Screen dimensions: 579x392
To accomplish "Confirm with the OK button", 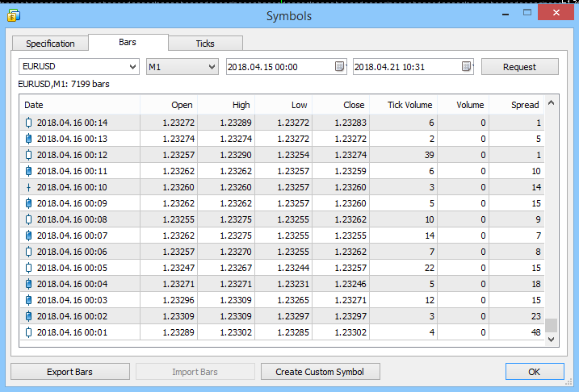I will pyautogui.click(x=535, y=372).
